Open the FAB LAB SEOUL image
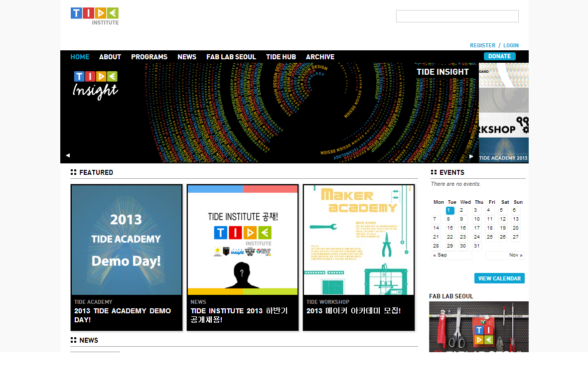 click(479, 327)
